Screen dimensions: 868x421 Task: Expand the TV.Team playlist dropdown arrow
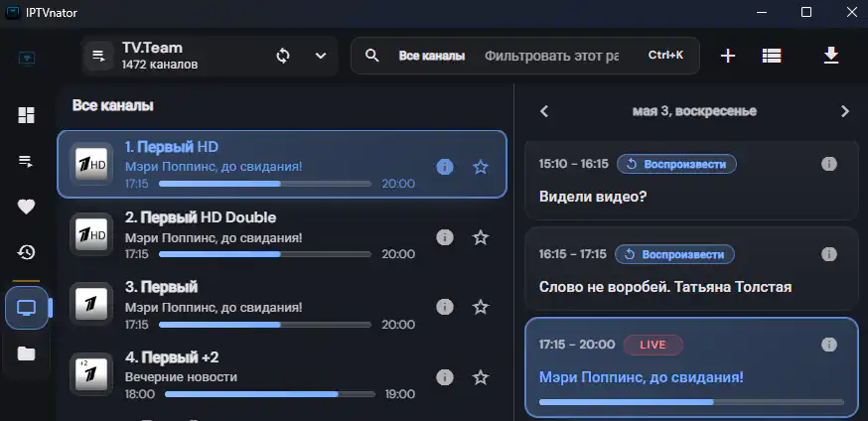click(321, 56)
